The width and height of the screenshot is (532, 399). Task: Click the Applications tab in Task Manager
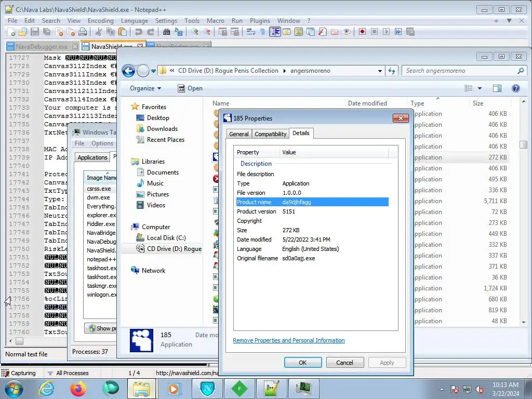pyautogui.click(x=92, y=157)
